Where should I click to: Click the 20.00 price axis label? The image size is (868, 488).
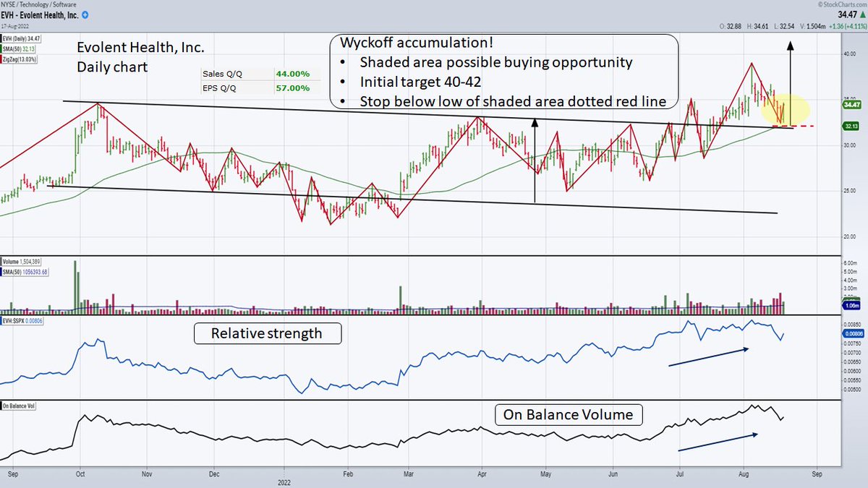(x=850, y=237)
